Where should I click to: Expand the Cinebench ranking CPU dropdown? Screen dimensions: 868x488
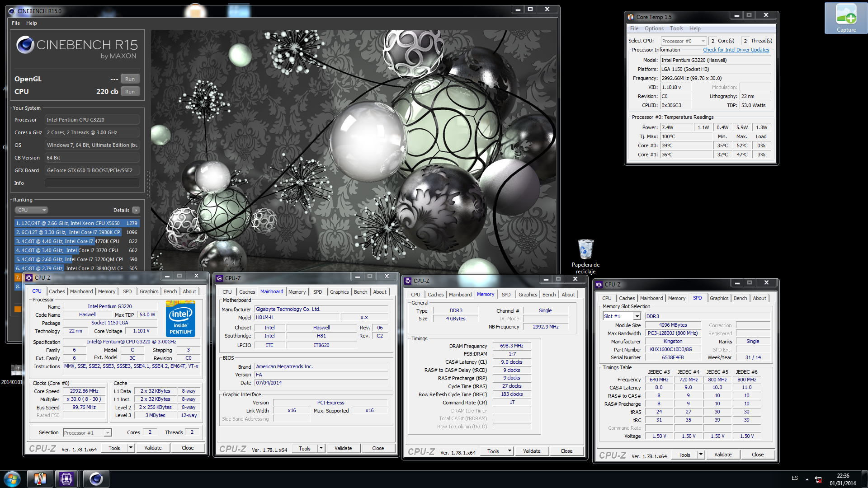click(32, 210)
